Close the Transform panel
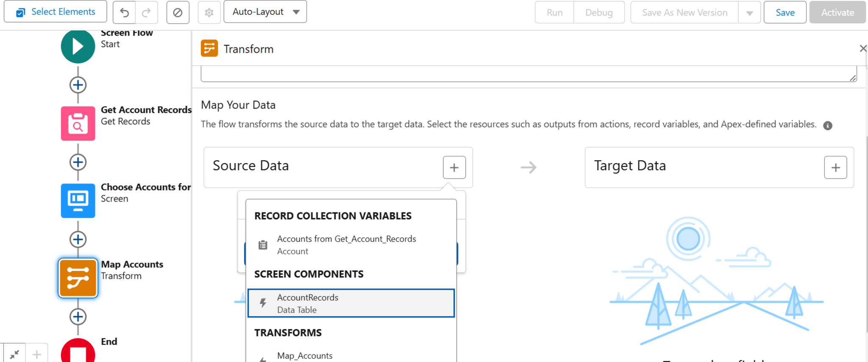This screenshot has width=868, height=362. (863, 49)
